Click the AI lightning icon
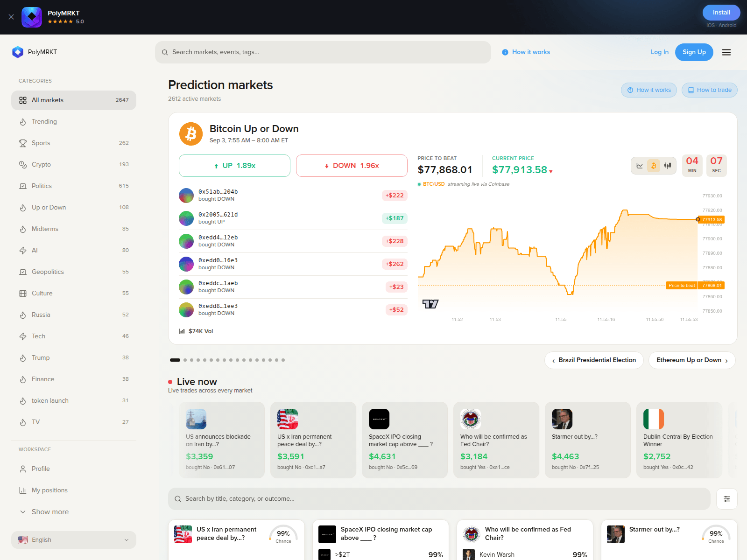This screenshot has width=747, height=560. coord(23,251)
